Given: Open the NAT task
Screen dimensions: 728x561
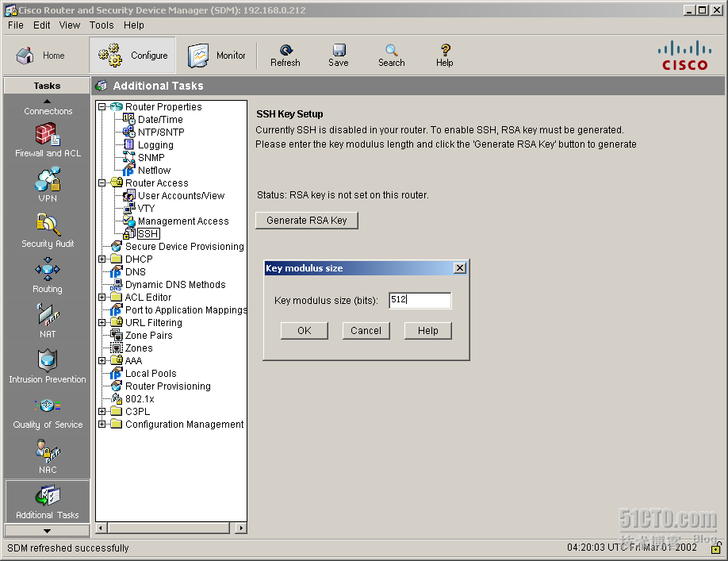Looking at the screenshot, I should [48, 321].
